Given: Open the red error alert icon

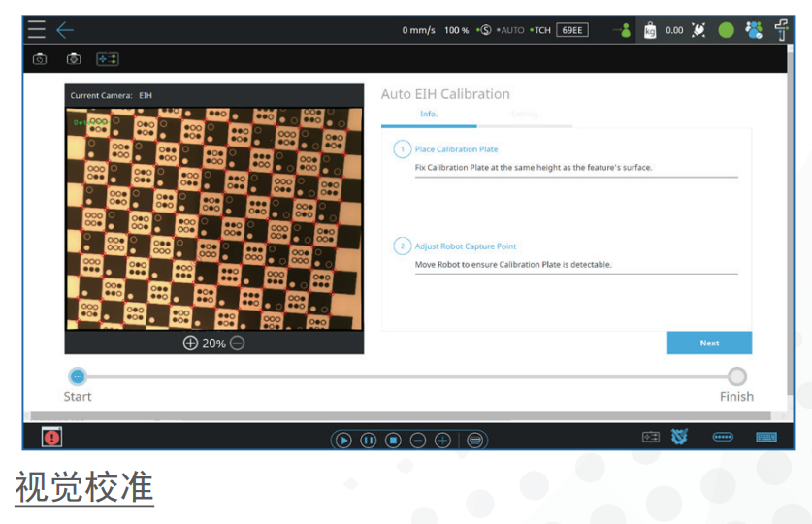Looking at the screenshot, I should pos(51,438).
